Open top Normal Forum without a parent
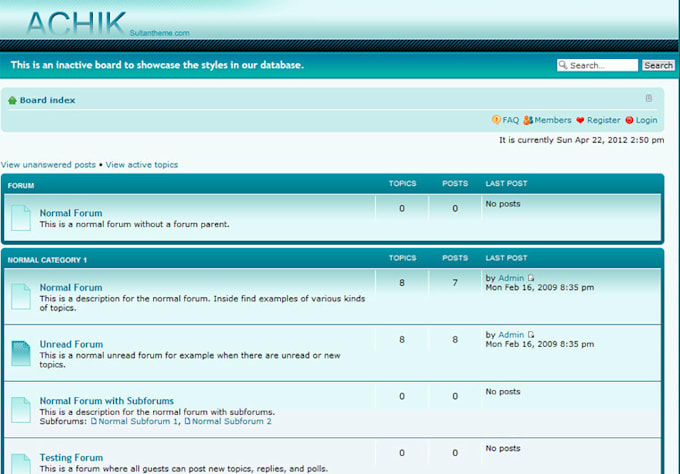This screenshot has height=474, width=680. coord(71,213)
